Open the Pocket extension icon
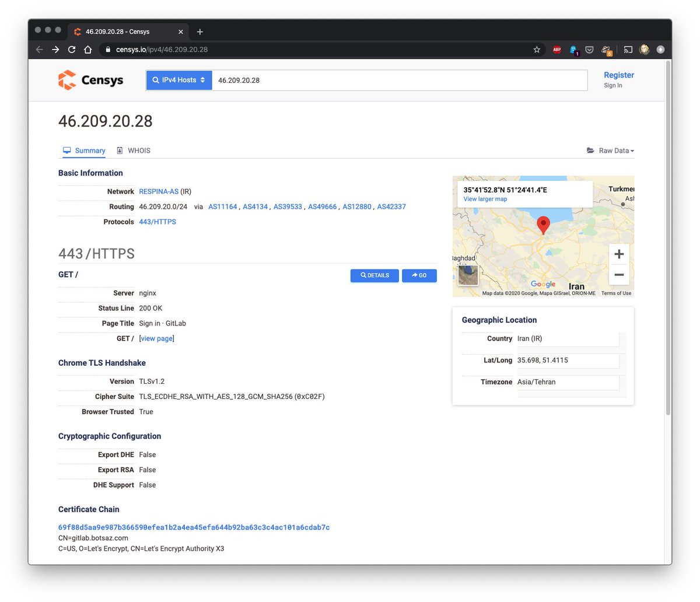This screenshot has width=700, height=602. [590, 50]
